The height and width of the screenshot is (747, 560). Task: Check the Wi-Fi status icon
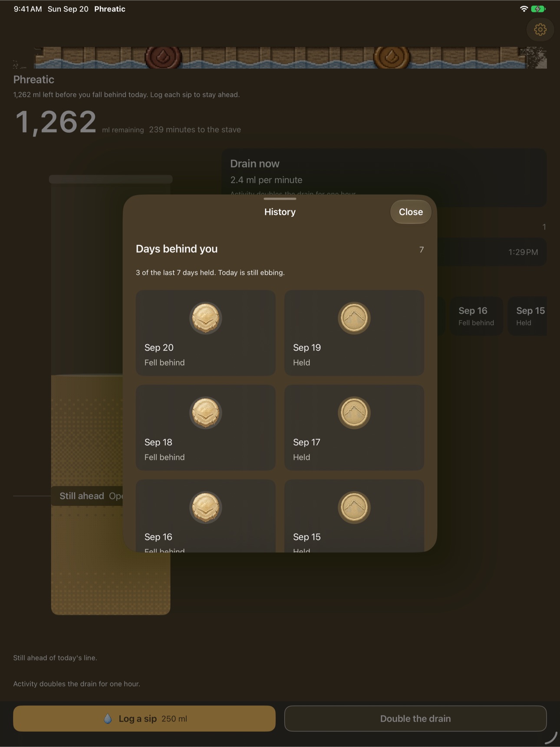click(x=524, y=9)
